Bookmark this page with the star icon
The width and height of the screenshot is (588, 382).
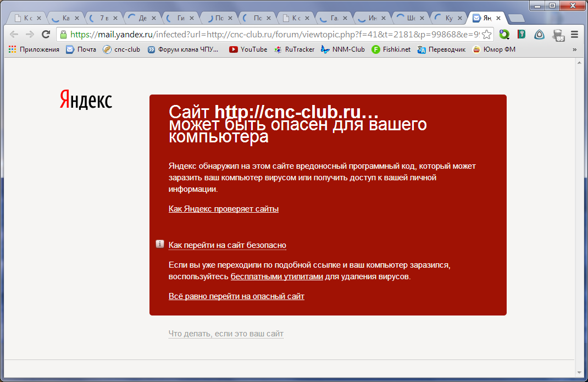pos(487,35)
